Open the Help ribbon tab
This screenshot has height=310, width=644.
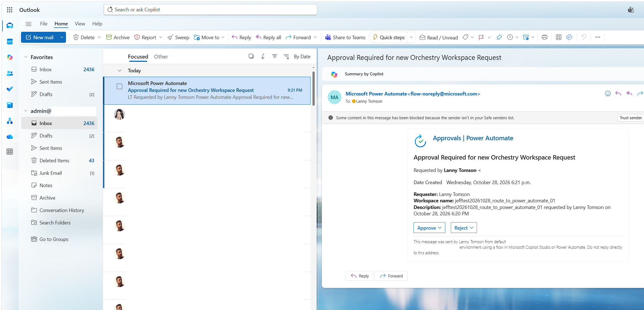(97, 24)
